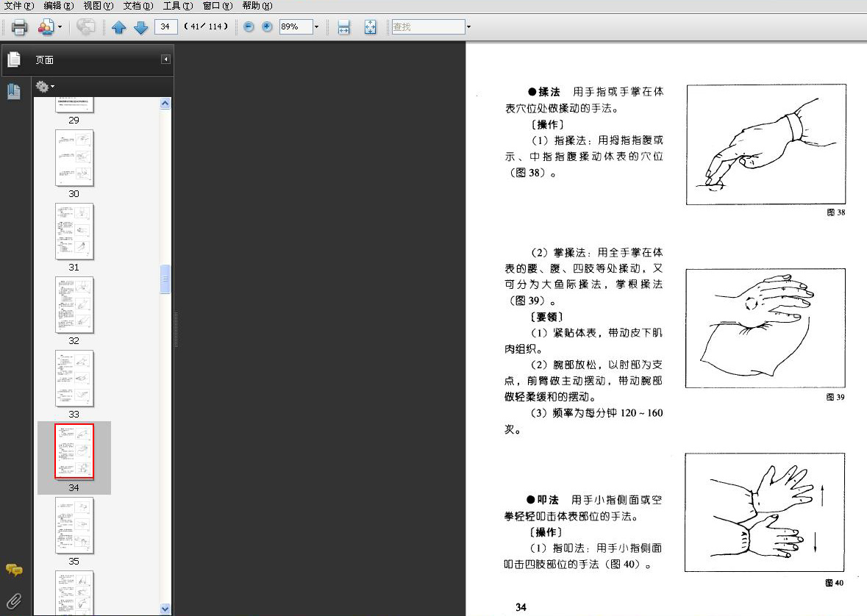Open the 工具 menu

(178, 6)
